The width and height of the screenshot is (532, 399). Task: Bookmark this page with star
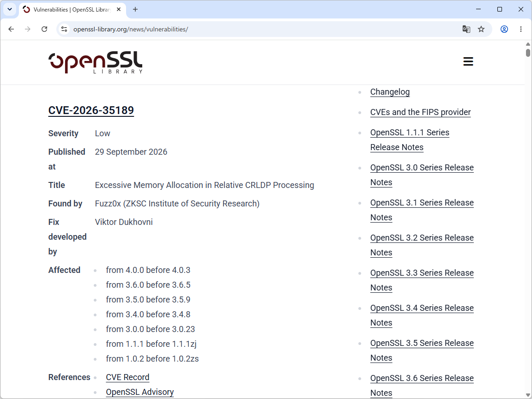coord(481,29)
